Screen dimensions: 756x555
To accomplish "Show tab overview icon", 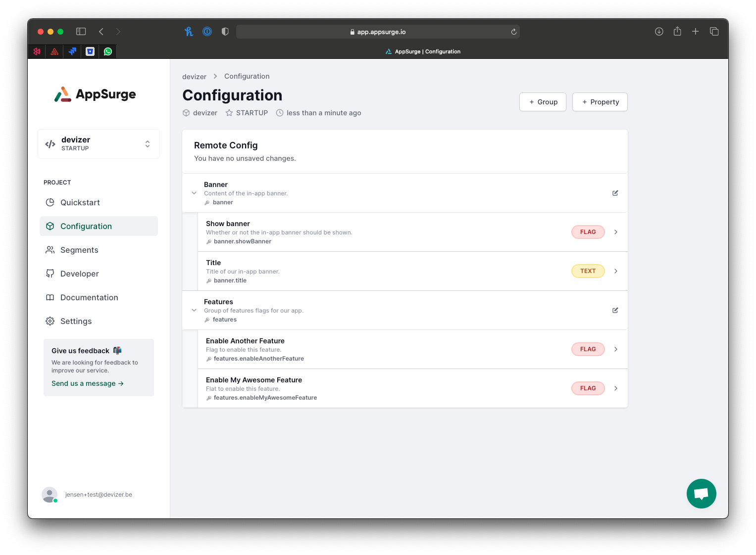I will (x=714, y=32).
